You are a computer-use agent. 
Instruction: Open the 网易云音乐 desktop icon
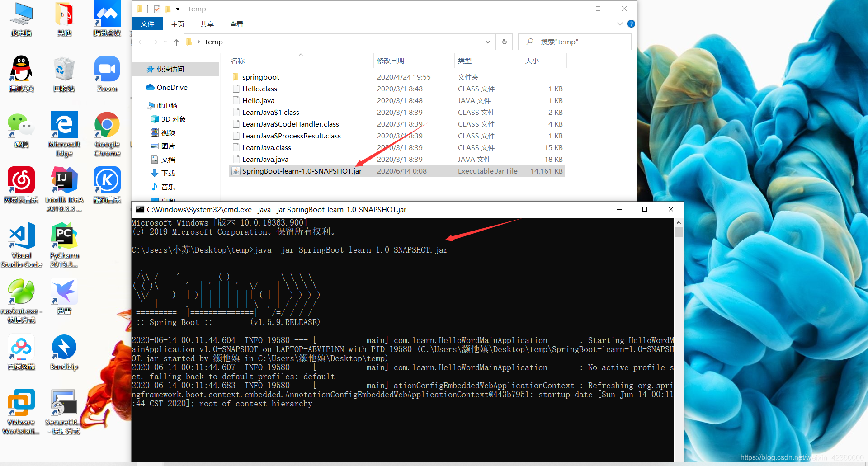pos(21,185)
